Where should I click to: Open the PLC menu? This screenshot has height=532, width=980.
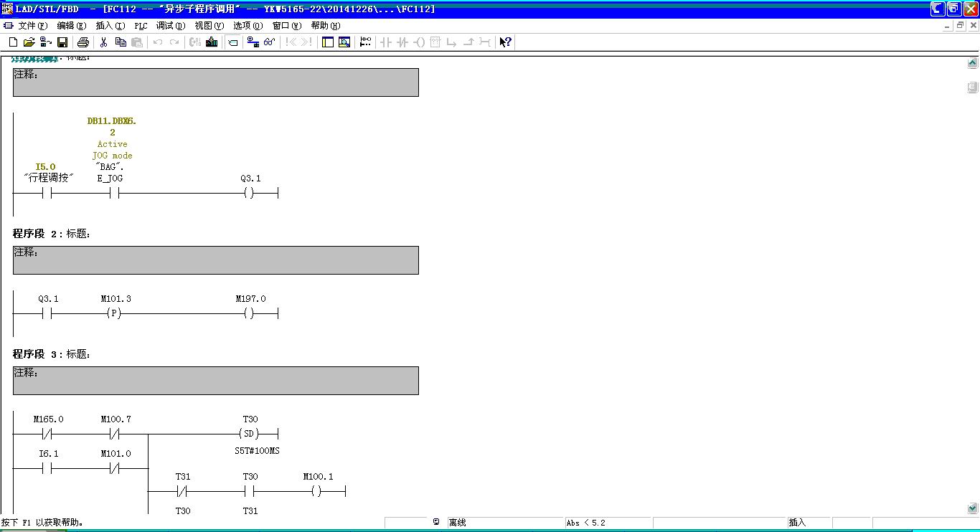click(x=141, y=25)
